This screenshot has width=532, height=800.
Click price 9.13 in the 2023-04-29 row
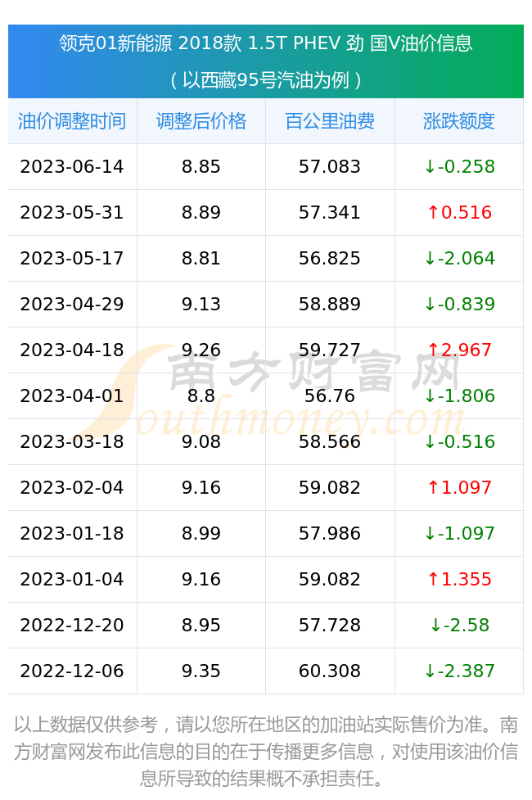[x=201, y=304]
